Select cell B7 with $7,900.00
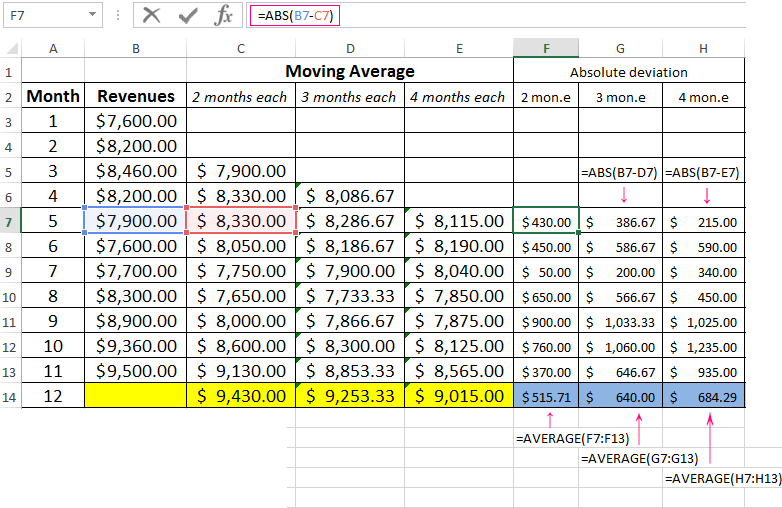Screen dimensions: 782x508 [x=135, y=221]
